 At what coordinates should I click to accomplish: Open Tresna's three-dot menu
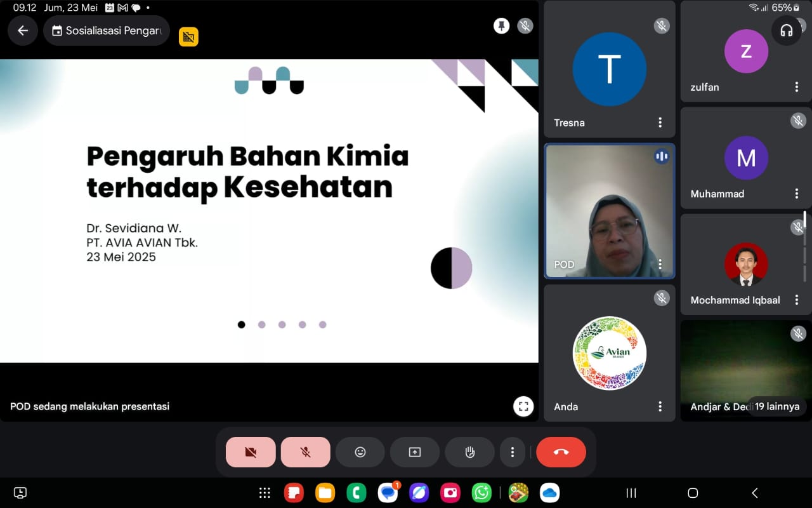pos(660,123)
